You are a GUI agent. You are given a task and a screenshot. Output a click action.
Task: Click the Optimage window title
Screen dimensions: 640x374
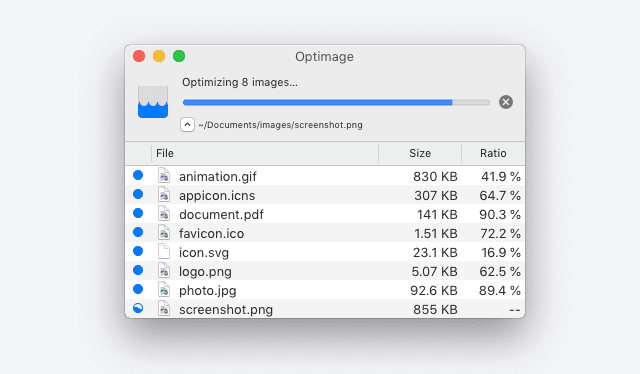coord(324,57)
